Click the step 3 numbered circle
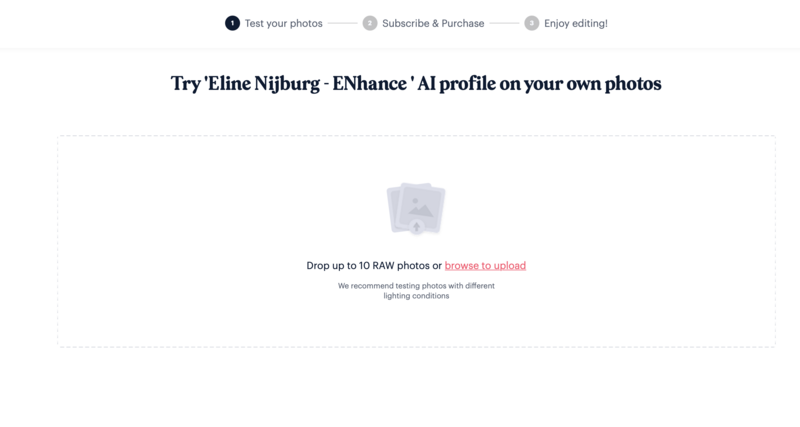 coord(532,23)
